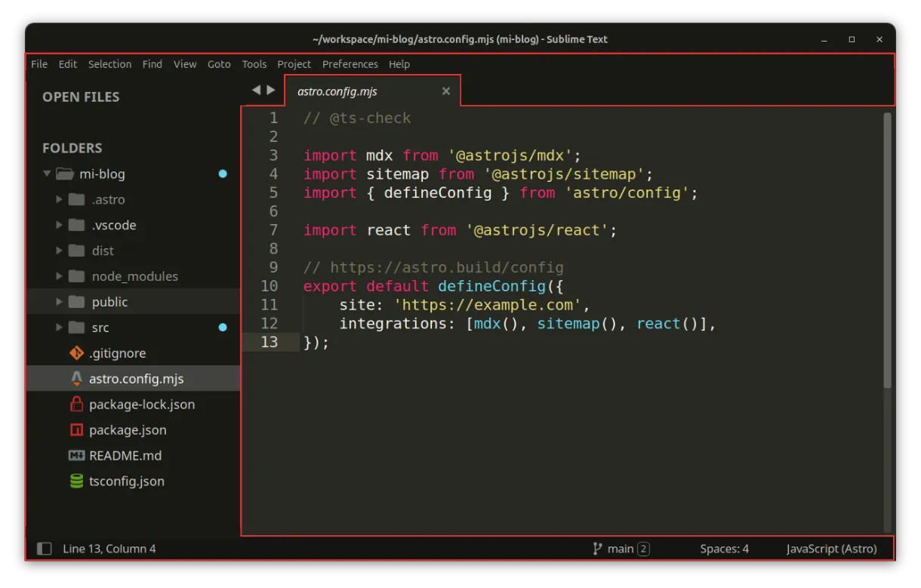Image resolution: width=921 pixels, height=588 pixels.
Task: Click the package.json npm file icon
Action: pos(76,430)
